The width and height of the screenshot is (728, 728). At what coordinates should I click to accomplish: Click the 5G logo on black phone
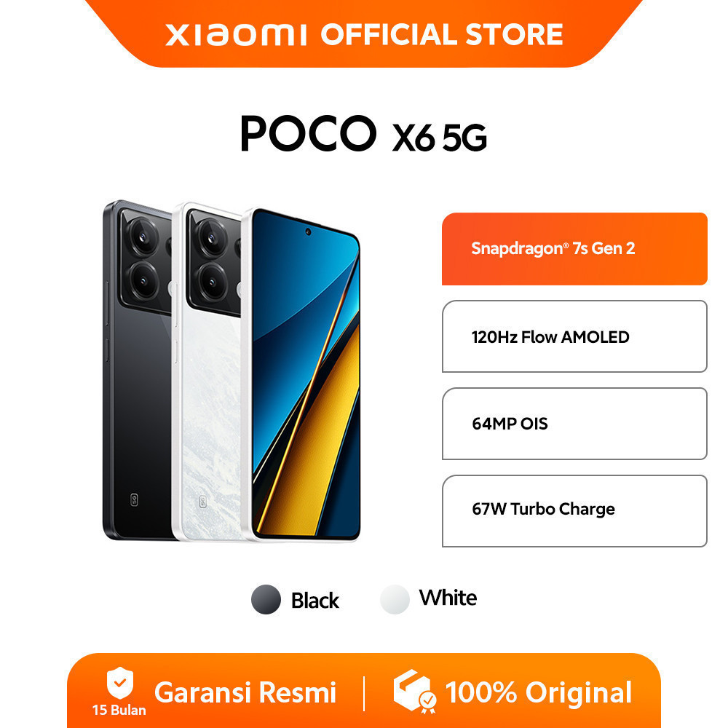tap(134, 499)
